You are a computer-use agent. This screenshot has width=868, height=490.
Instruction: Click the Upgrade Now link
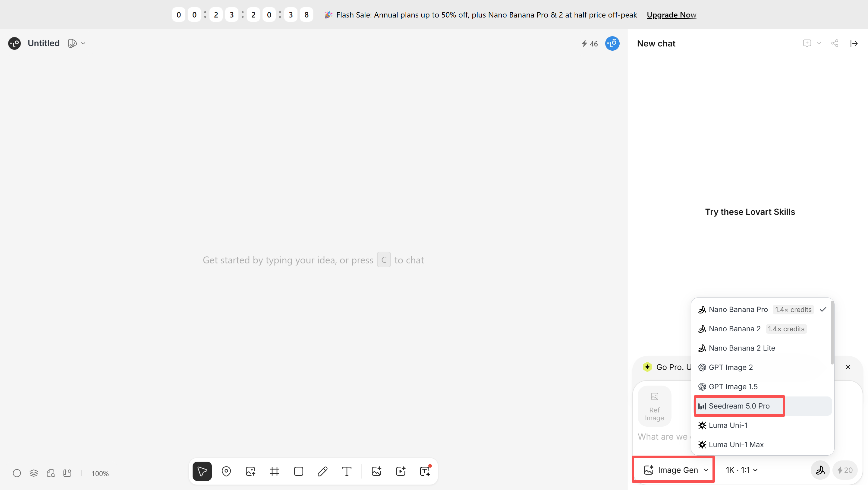click(x=671, y=15)
